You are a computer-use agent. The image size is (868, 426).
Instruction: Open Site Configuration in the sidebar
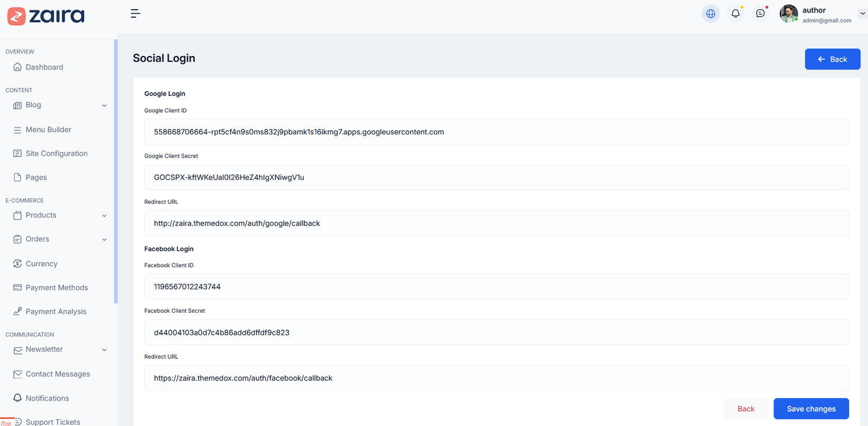[56, 154]
